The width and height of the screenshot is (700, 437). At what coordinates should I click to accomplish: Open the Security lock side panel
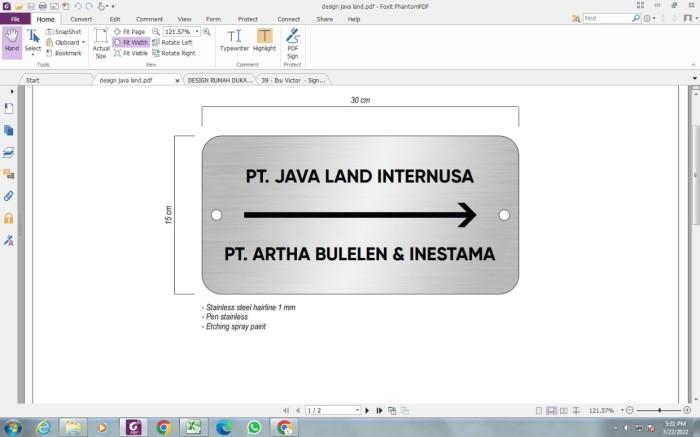point(8,218)
